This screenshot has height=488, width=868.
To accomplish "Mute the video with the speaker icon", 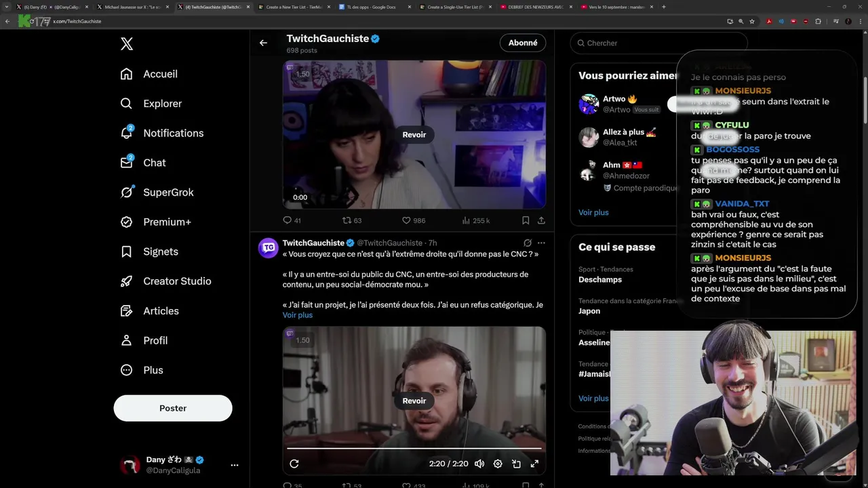I will pos(479,464).
